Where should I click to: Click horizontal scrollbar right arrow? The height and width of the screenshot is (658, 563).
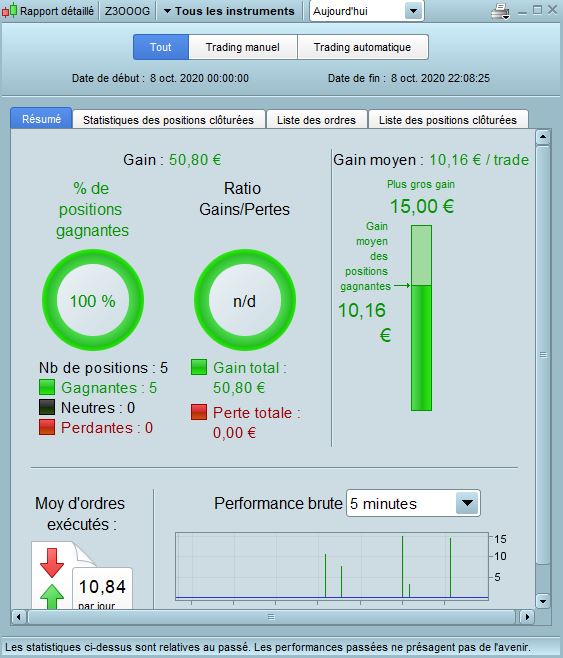point(527,617)
